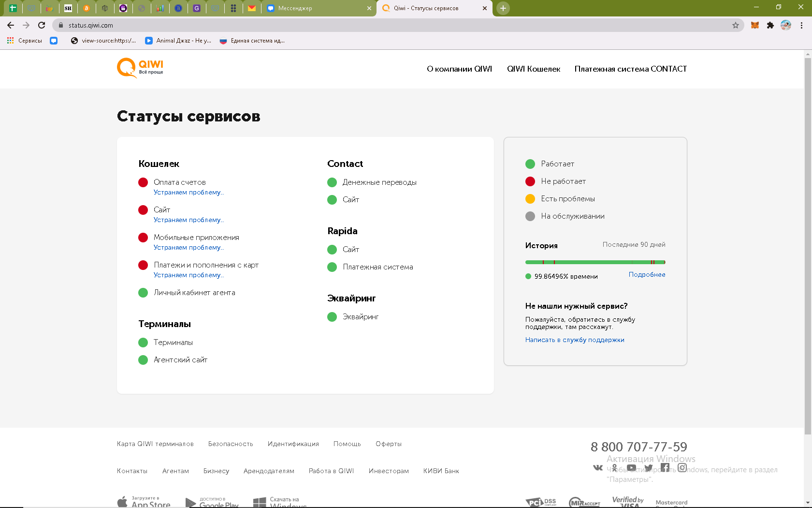Click the red status dot for Мобильные приложения
Viewport: 812px width, 508px height.
point(143,238)
